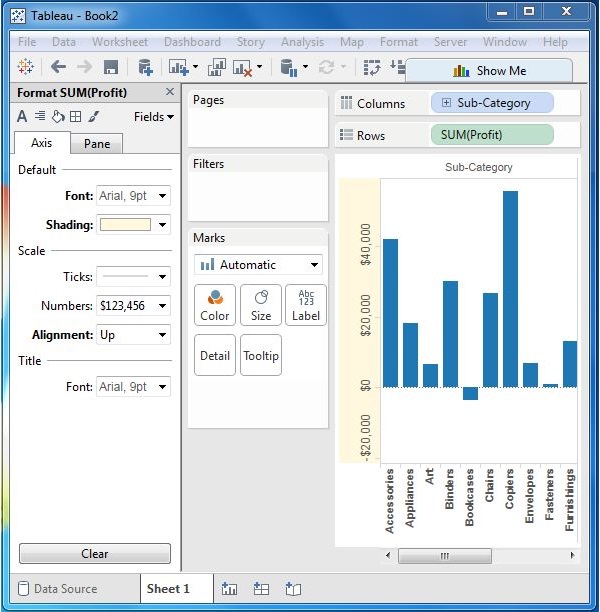
Task: Click the new worksheet icon at bottom
Action: point(229,589)
